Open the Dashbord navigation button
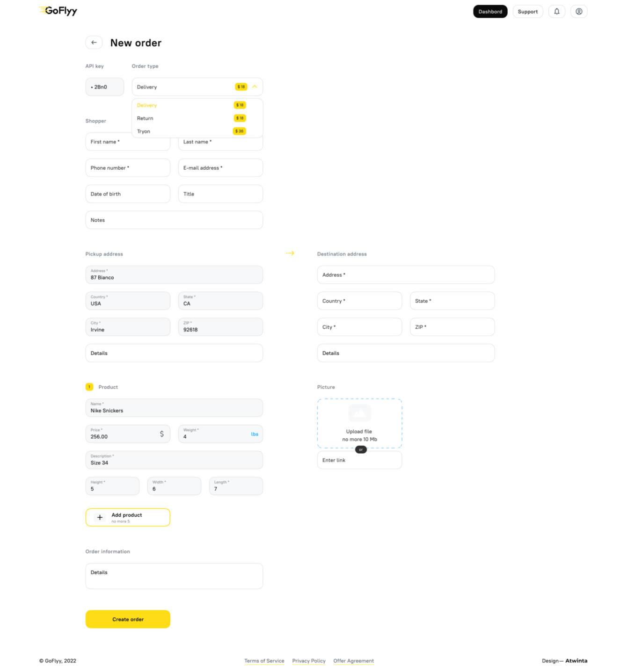The width and height of the screenshot is (627, 672). pos(490,12)
